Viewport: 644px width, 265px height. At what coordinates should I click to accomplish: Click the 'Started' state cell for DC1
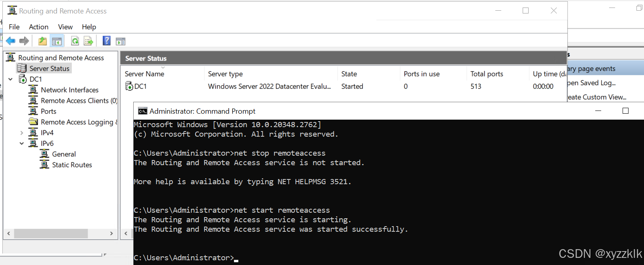click(x=352, y=86)
